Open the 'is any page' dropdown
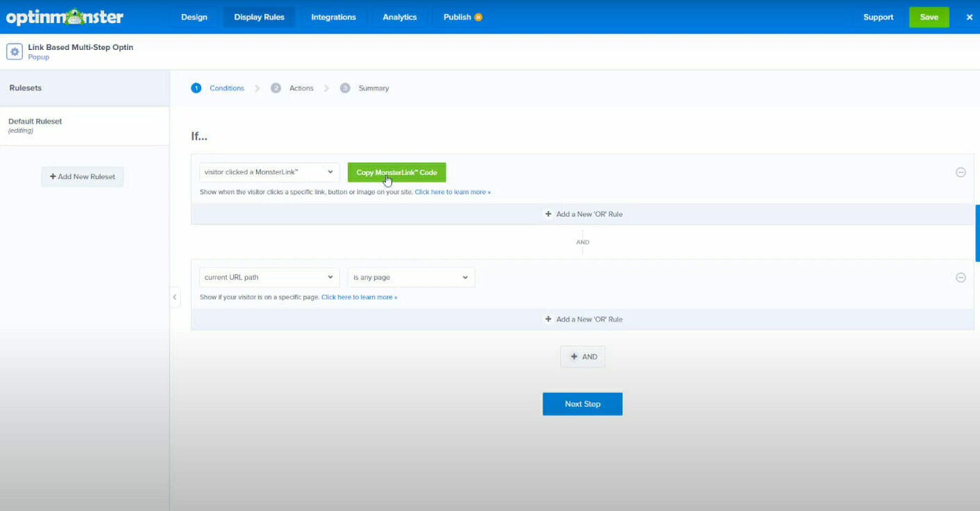The height and width of the screenshot is (511, 980). (412, 278)
